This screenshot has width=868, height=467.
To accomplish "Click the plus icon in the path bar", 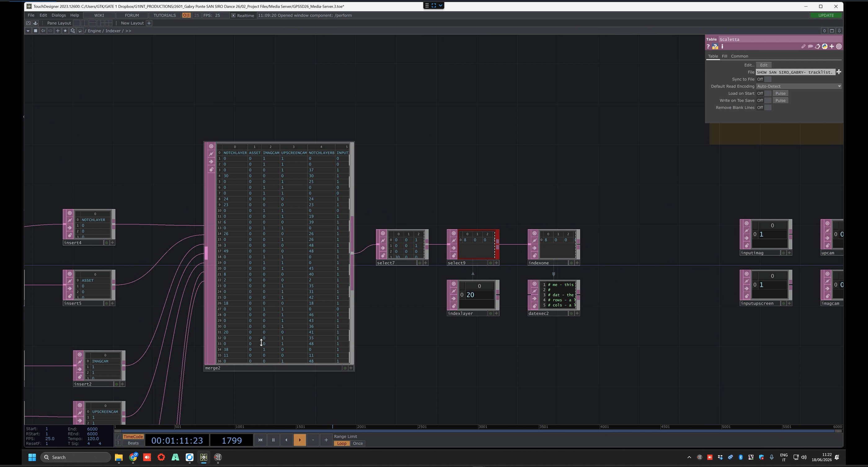I will [x=58, y=31].
